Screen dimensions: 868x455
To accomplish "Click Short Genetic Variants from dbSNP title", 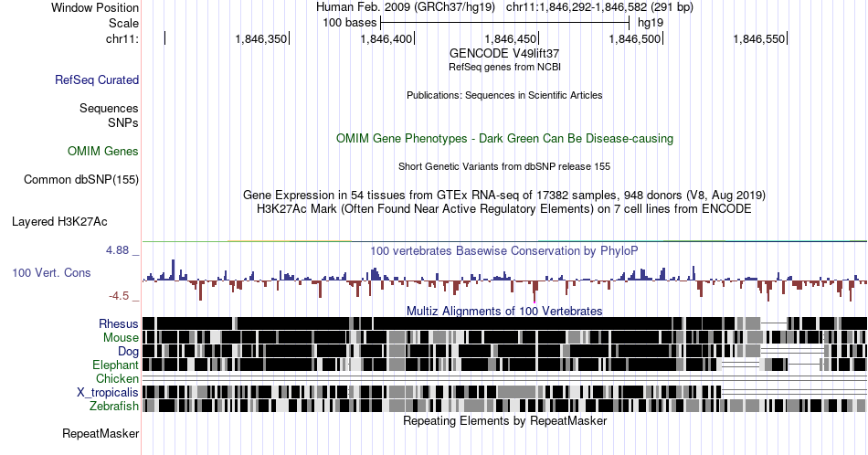I will (504, 166).
